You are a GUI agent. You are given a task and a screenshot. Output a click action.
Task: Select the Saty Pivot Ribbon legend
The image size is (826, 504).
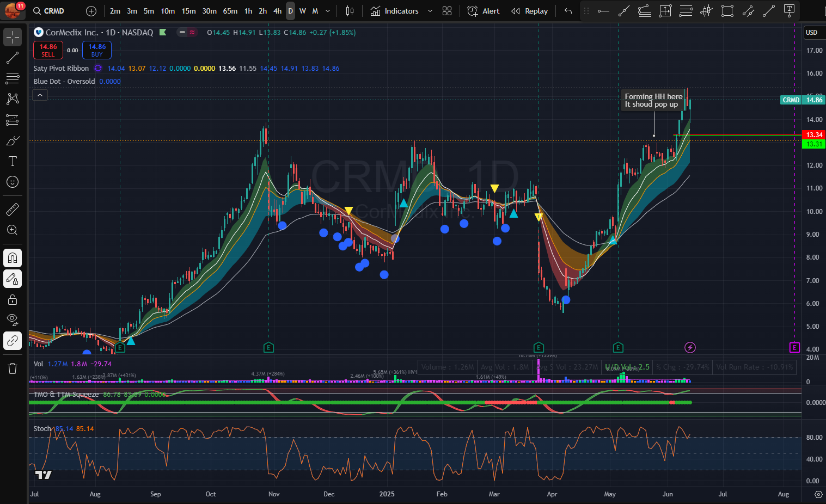[61, 68]
